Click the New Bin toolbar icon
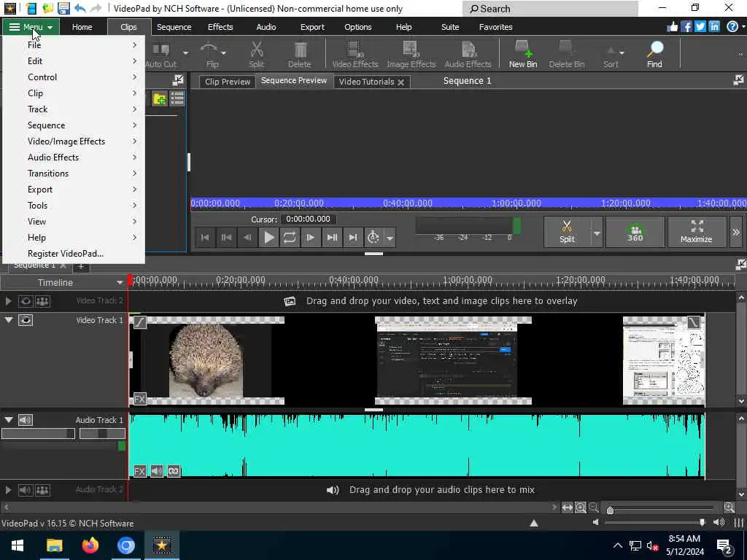The image size is (747, 560). pos(522,54)
